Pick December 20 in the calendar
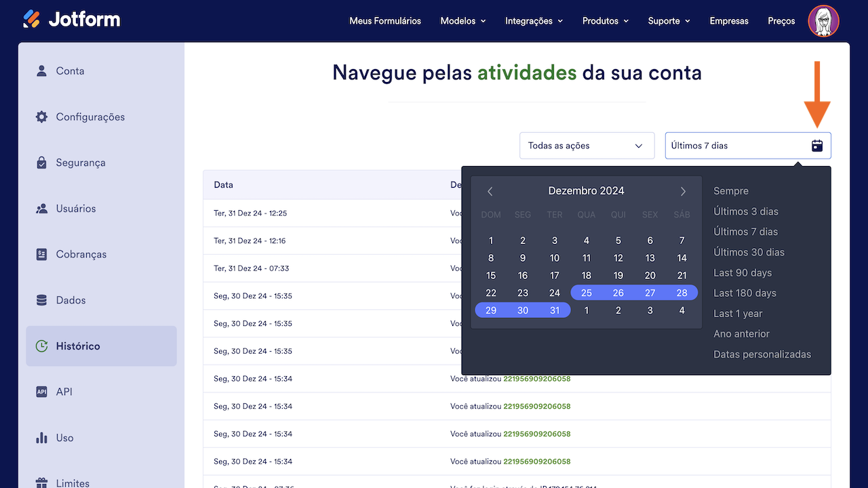Screen dimensions: 868x488 coord(650,276)
